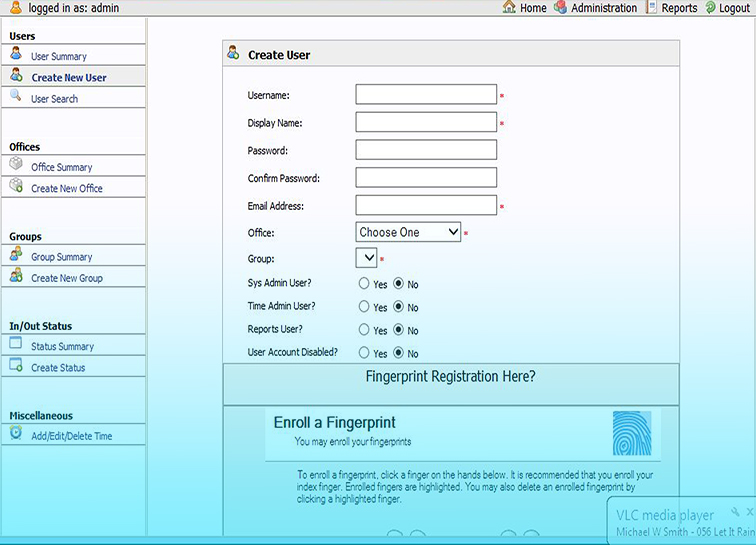Click the User Summary person icon
The height and width of the screenshot is (545, 756).
(16, 53)
